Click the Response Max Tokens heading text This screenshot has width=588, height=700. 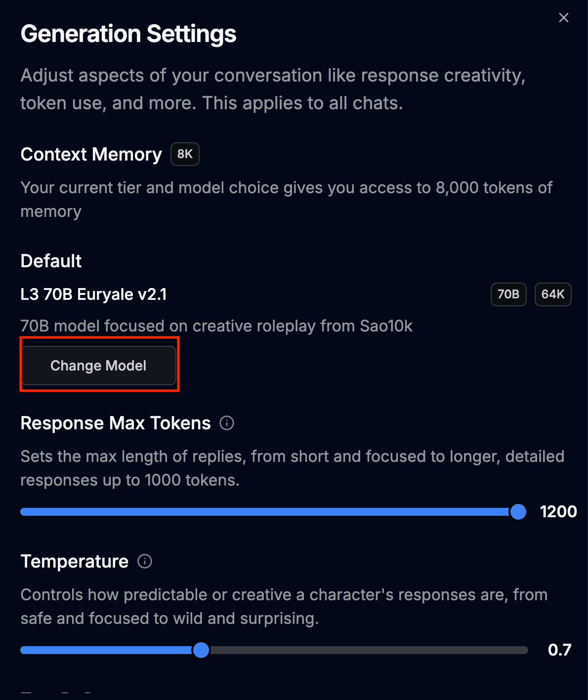116,423
